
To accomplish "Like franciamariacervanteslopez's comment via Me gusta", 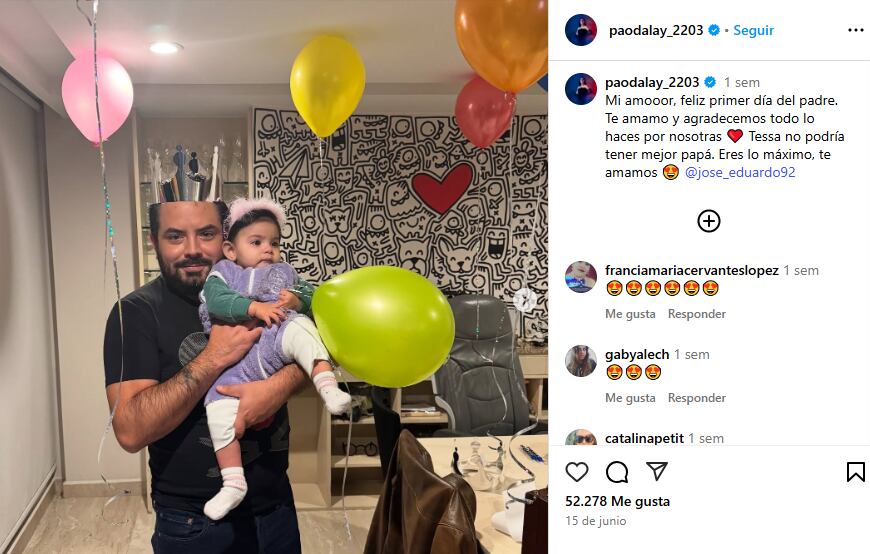I will tap(630, 314).
